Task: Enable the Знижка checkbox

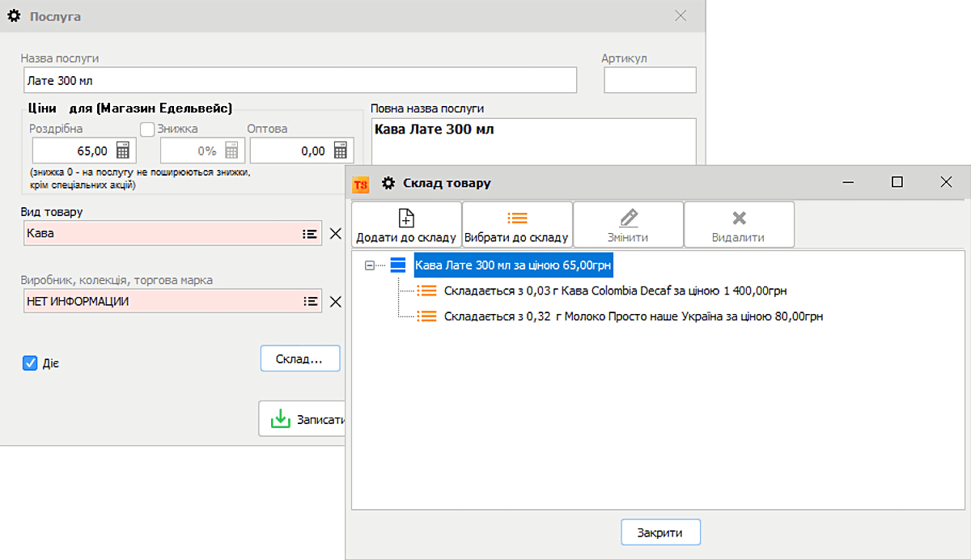Action: click(147, 129)
